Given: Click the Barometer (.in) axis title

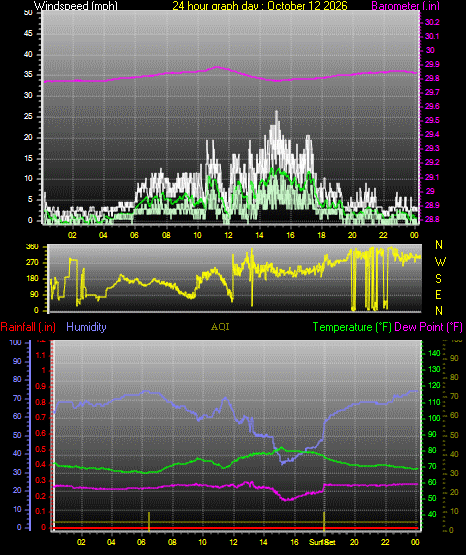Looking at the screenshot, I should tap(406, 6).
